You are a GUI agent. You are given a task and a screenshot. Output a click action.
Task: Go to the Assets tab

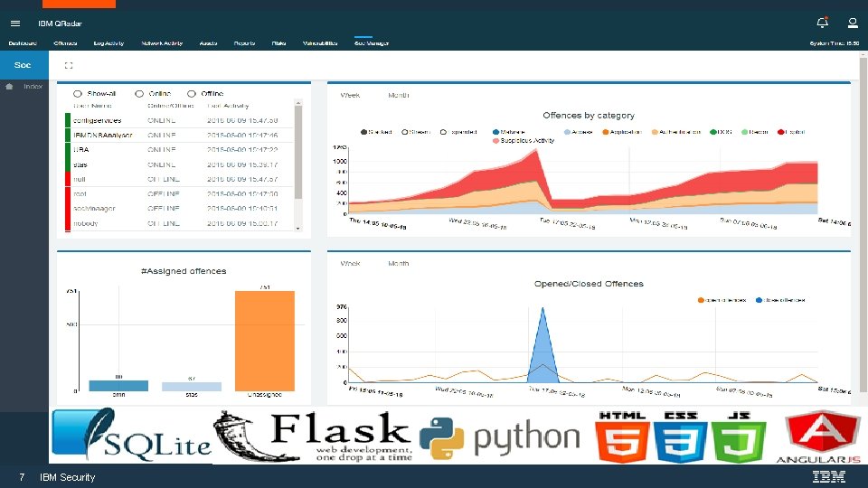(x=208, y=43)
